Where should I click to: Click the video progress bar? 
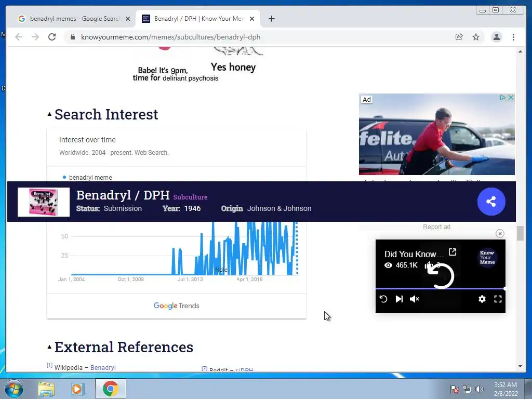point(441,288)
